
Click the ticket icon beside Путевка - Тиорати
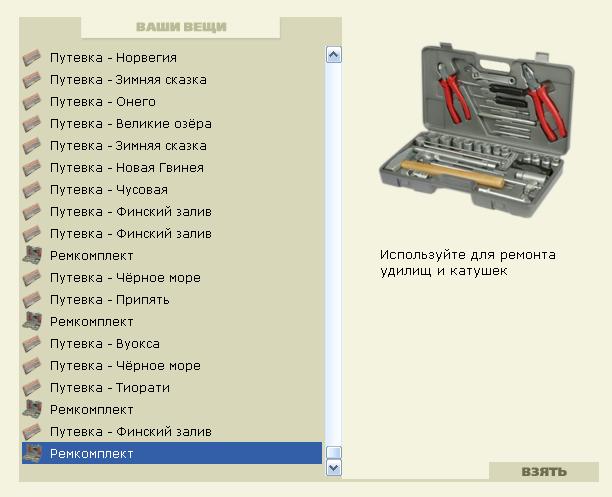click(31, 388)
